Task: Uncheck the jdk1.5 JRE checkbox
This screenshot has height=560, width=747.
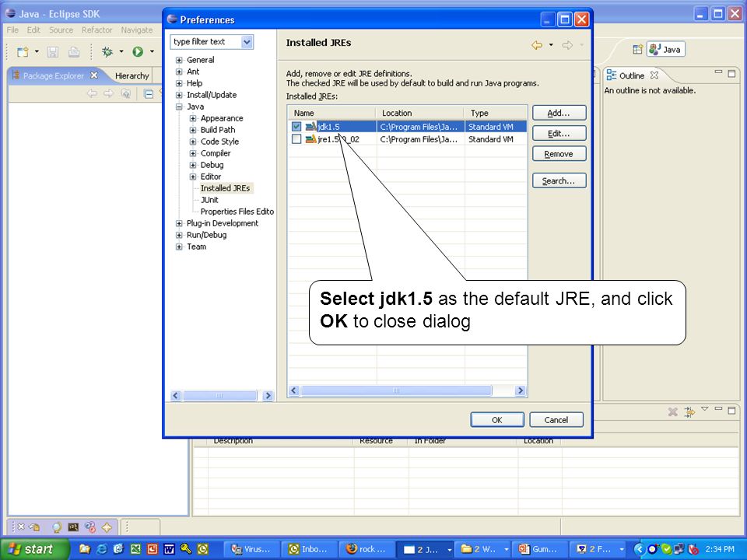Action: (296, 127)
